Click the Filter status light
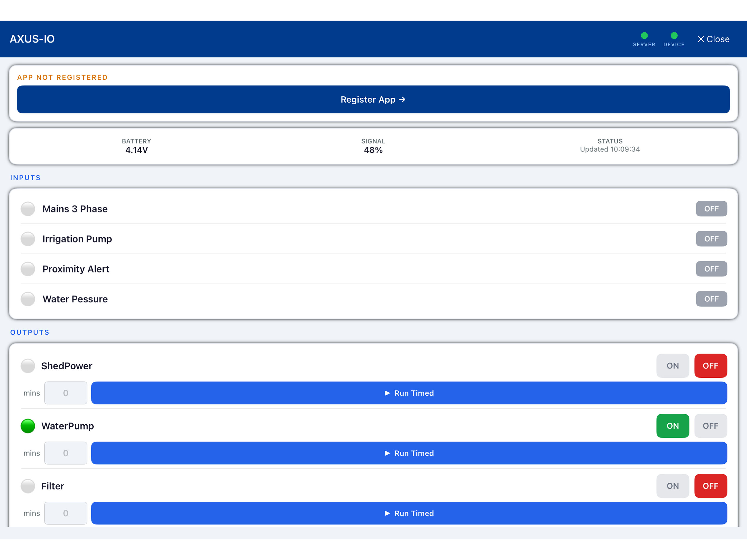The image size is (747, 560). point(28,486)
